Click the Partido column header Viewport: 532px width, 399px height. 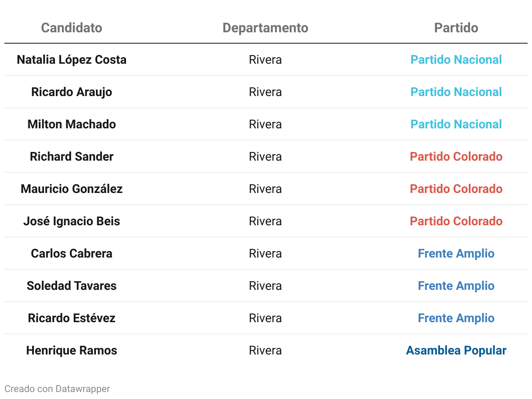[456, 28]
